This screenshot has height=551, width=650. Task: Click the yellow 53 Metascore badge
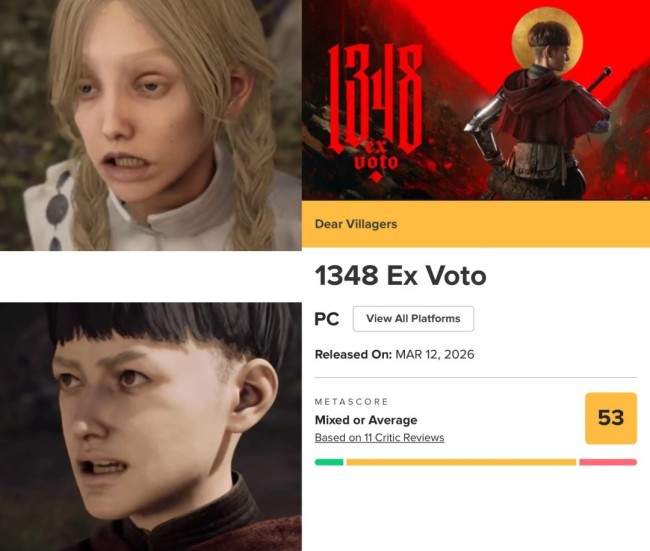pyautogui.click(x=611, y=418)
